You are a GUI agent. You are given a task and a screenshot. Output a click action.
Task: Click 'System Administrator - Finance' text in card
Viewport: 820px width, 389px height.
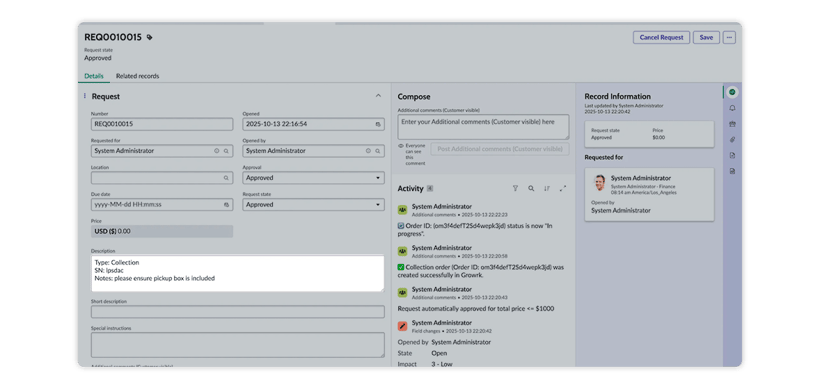pyautogui.click(x=643, y=186)
